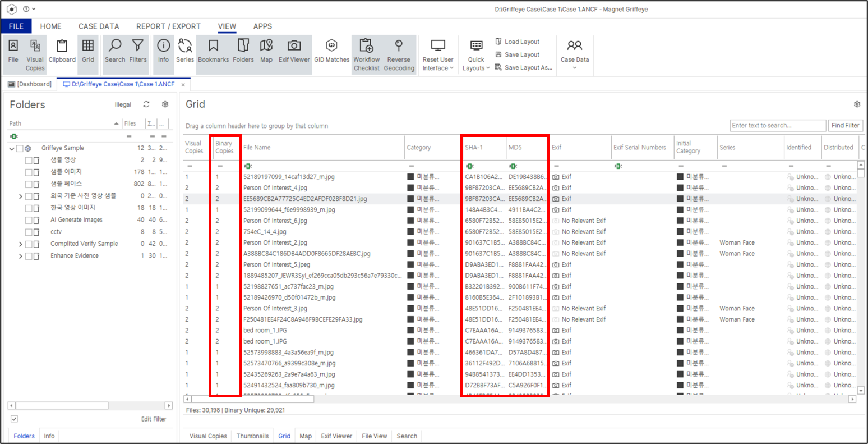Image resolution: width=868 pixels, height=444 pixels.
Task: Sort the grid by File Name column header
Action: (x=323, y=148)
